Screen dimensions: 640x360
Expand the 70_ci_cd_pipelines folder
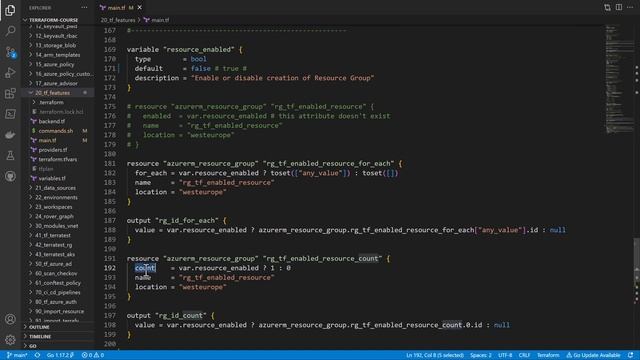coord(58,292)
